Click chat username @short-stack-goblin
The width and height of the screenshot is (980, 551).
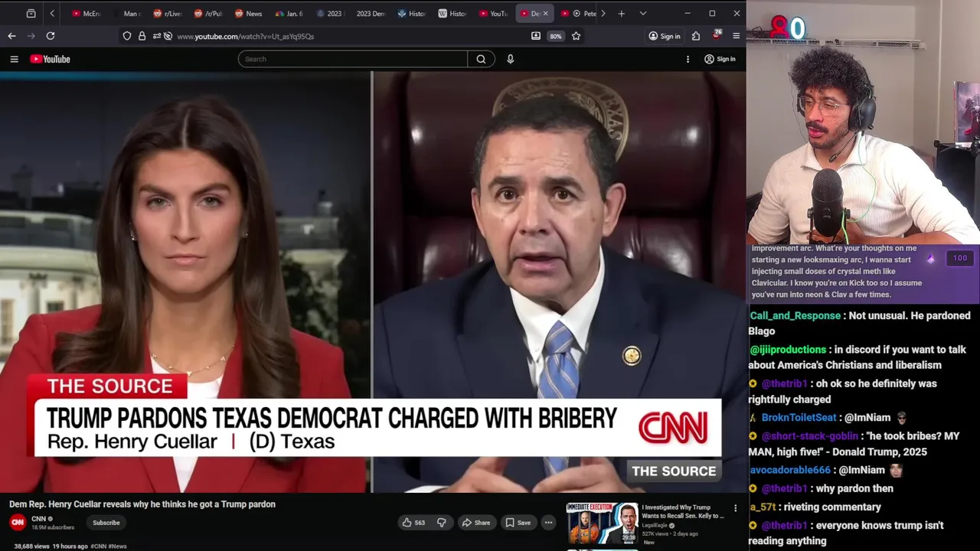click(x=809, y=436)
